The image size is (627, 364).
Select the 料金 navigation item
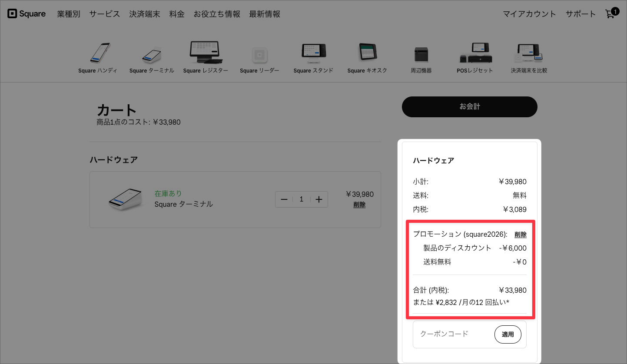click(x=177, y=13)
